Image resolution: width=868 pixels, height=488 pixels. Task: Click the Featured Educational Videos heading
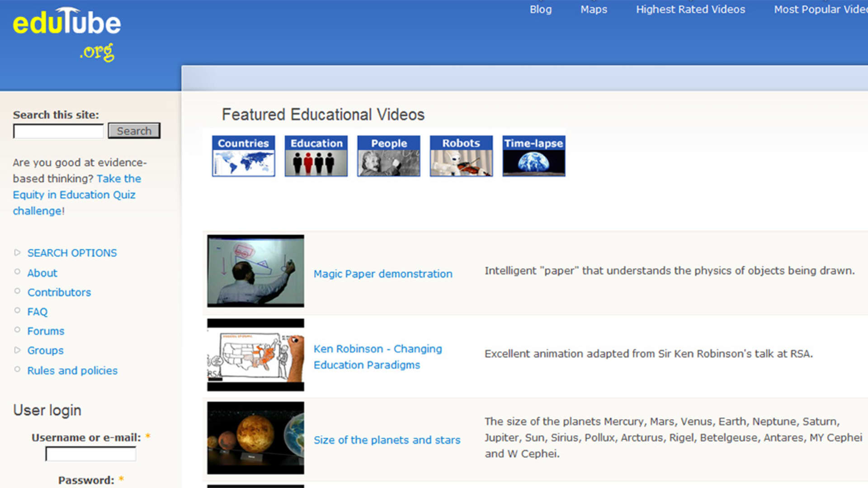(323, 114)
